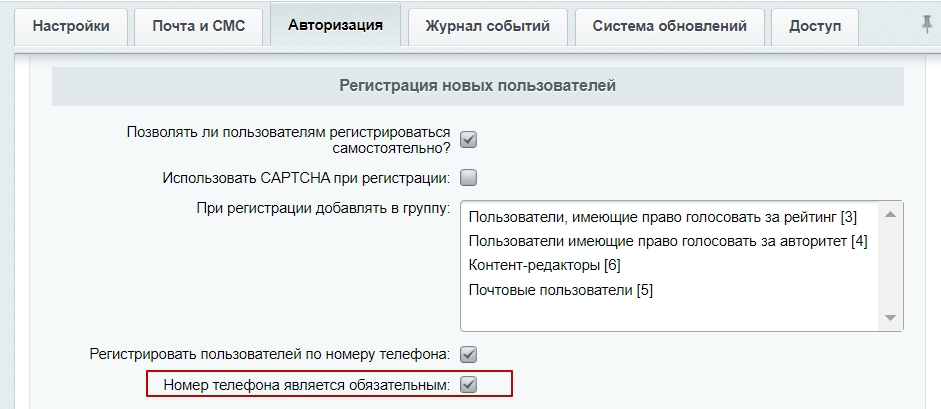This screenshot has height=409, width=941.
Task: Click the group list's scrollbar track
Action: click(891, 266)
